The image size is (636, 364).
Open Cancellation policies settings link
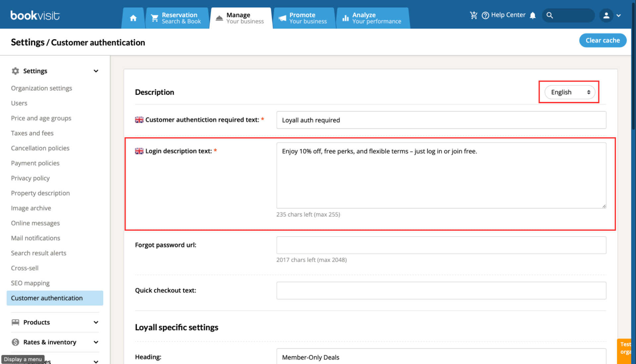pyautogui.click(x=40, y=148)
